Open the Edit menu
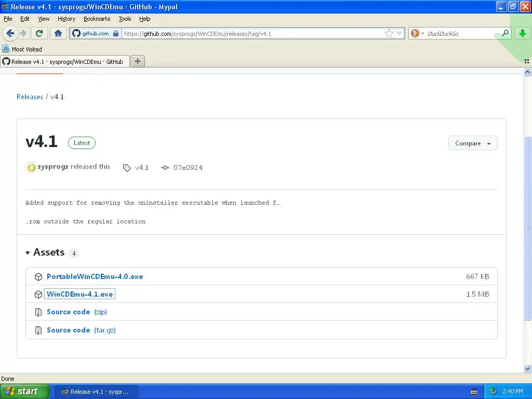Screen dimensions: 532x399 (25, 19)
